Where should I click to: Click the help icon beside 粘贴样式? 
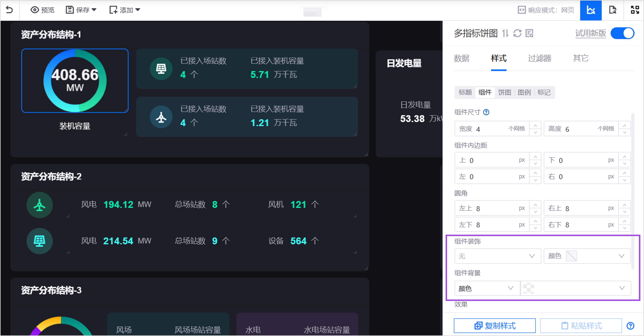[630, 326]
